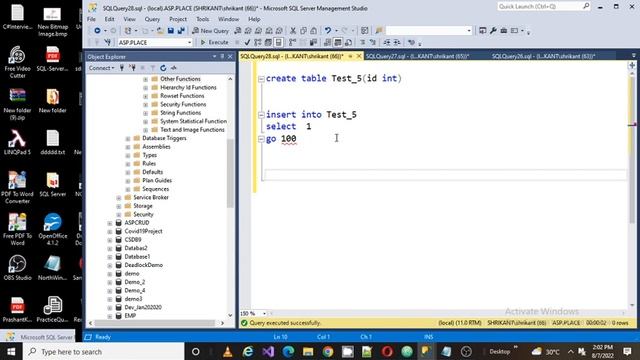Screen dimensions: 640x360
Task: Open the Query Options icon
Action: 268,42
